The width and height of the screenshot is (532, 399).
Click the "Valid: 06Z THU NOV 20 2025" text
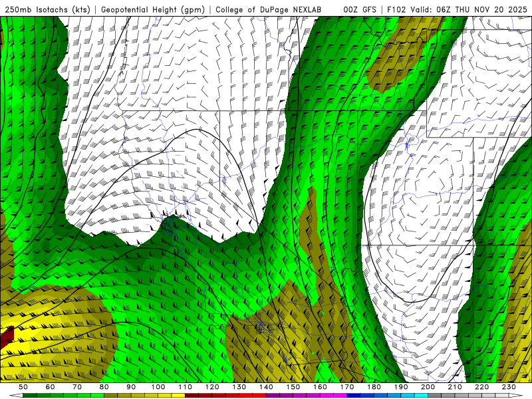(469, 9)
